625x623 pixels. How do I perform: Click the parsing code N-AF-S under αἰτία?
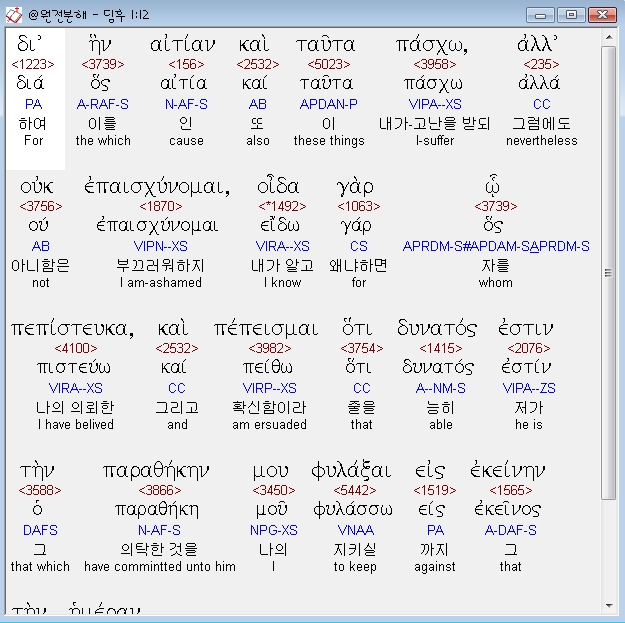tap(186, 104)
